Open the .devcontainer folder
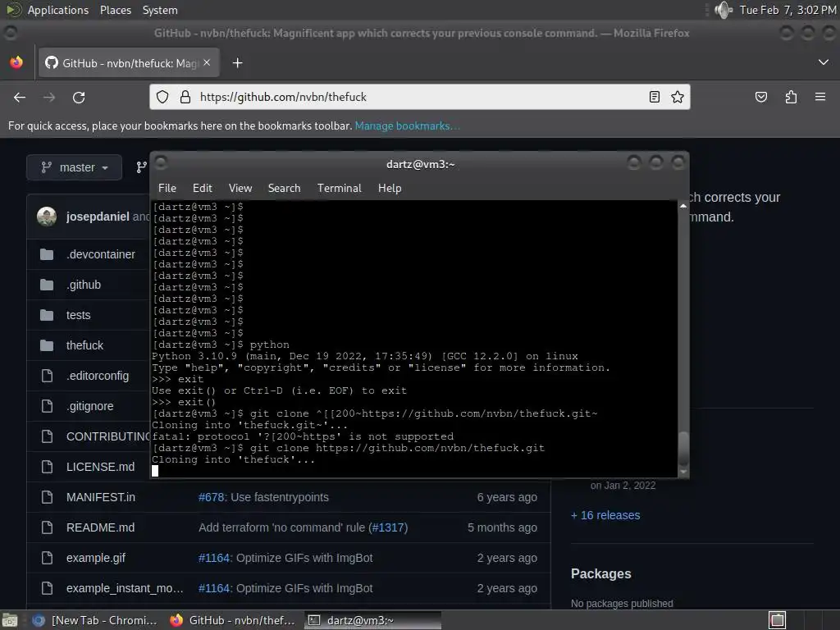This screenshot has width=840, height=630. coord(101,254)
